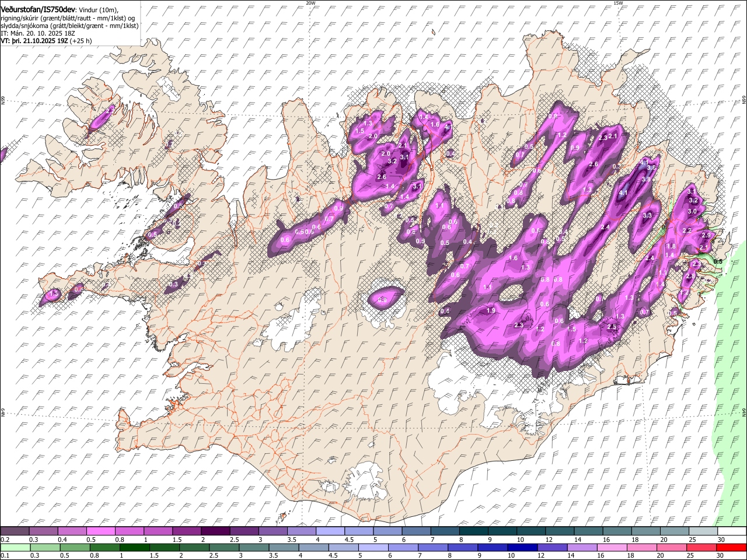Pick the bright magenta 0.5 legend swatch
This screenshot has height=560, width=747.
pyautogui.click(x=100, y=531)
